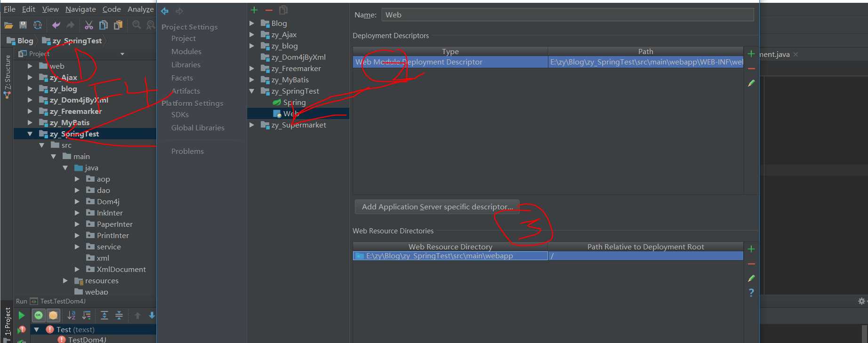The width and height of the screenshot is (868, 343).
Task: Click the Name field containing Web
Action: [x=567, y=15]
